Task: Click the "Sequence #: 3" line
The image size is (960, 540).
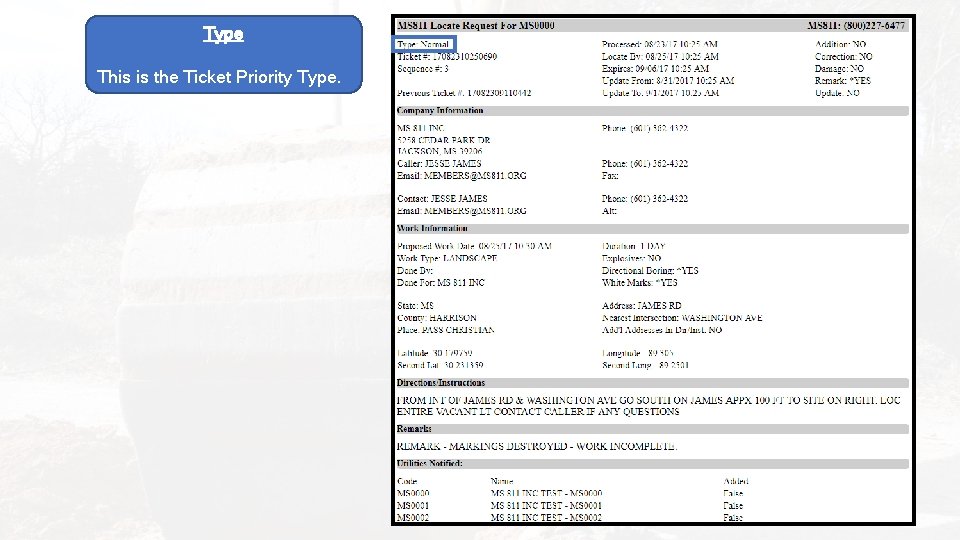Action: point(422,69)
